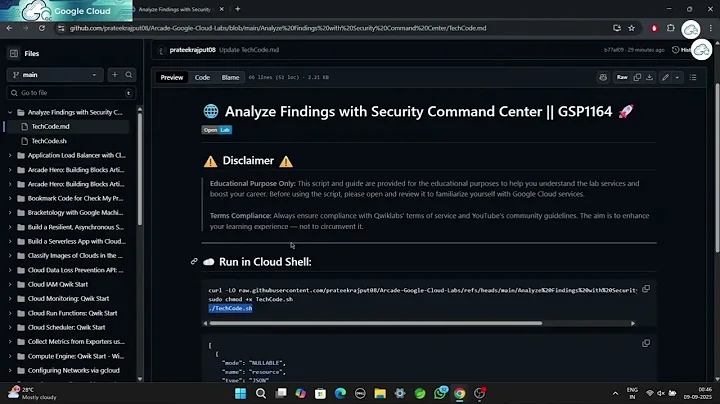720x404 pixels.
Task: Open Copilot icon in file toolbar
Action: click(x=603, y=78)
